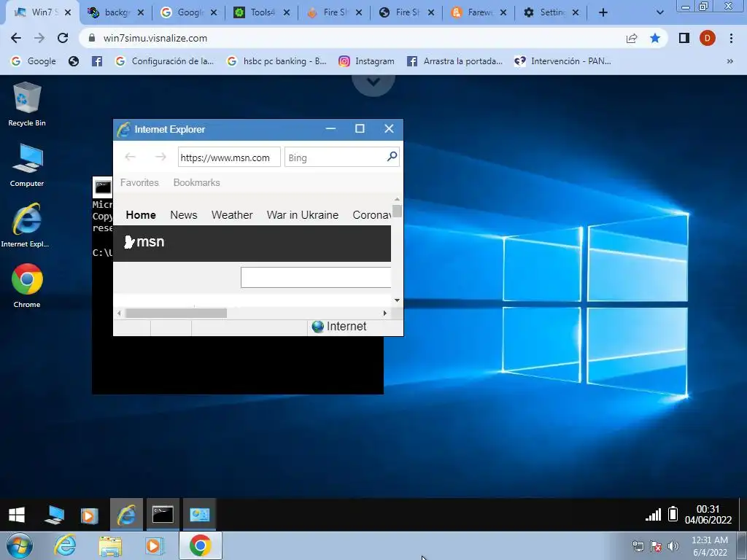Click horizontal scrollbar right arrow in IE
Image resolution: width=747 pixels, height=560 pixels.
click(385, 313)
